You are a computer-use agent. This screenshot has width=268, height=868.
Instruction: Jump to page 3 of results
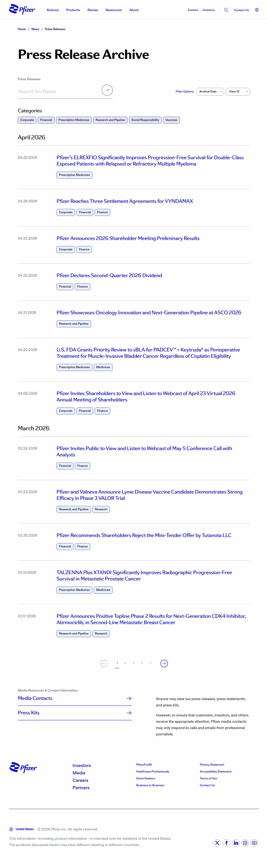click(134, 663)
